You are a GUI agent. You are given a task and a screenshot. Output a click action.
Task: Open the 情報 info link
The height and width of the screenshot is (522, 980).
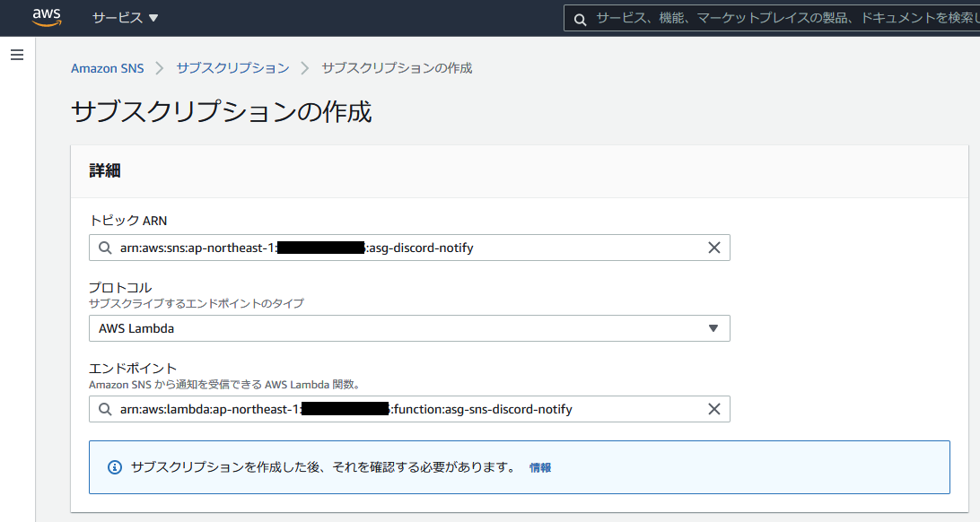click(540, 467)
